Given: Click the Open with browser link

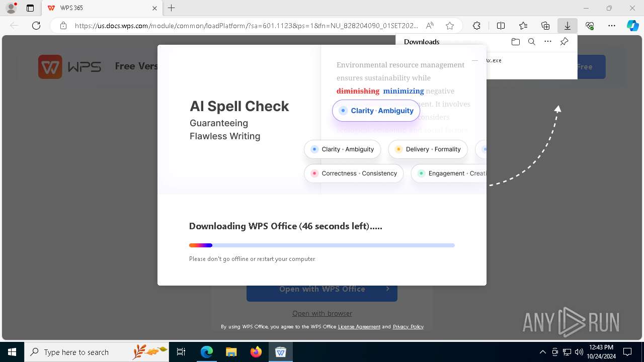Looking at the screenshot, I should [x=322, y=313].
